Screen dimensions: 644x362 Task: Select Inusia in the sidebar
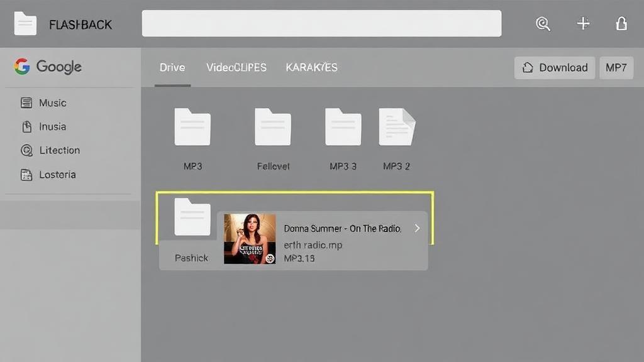(x=52, y=126)
